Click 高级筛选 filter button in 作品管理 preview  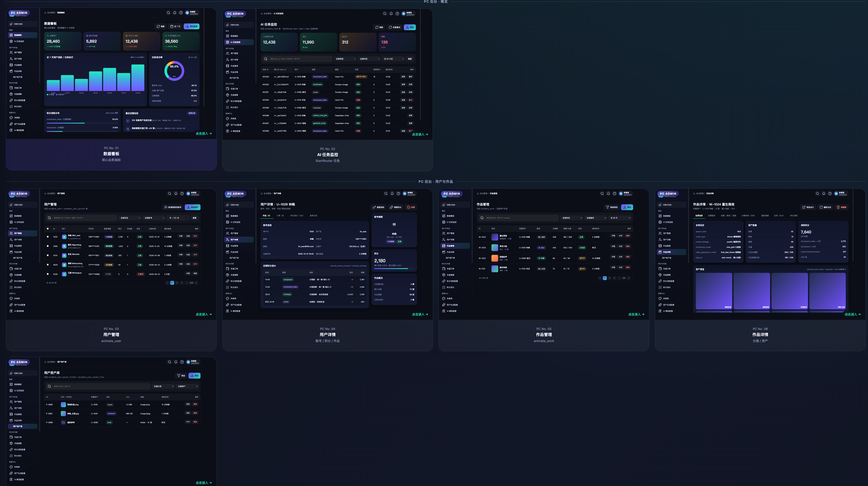click(x=612, y=207)
